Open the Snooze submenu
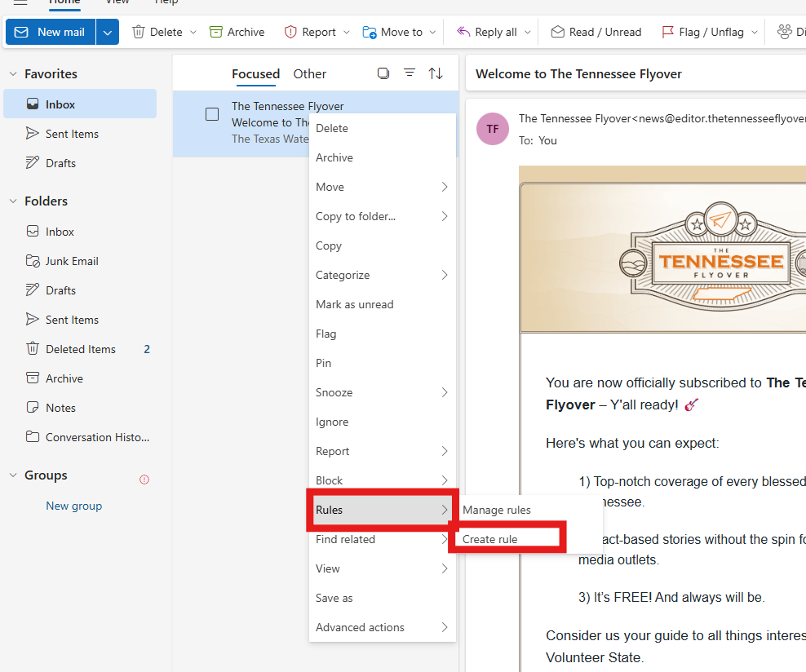The width and height of the screenshot is (806, 672). tap(383, 392)
